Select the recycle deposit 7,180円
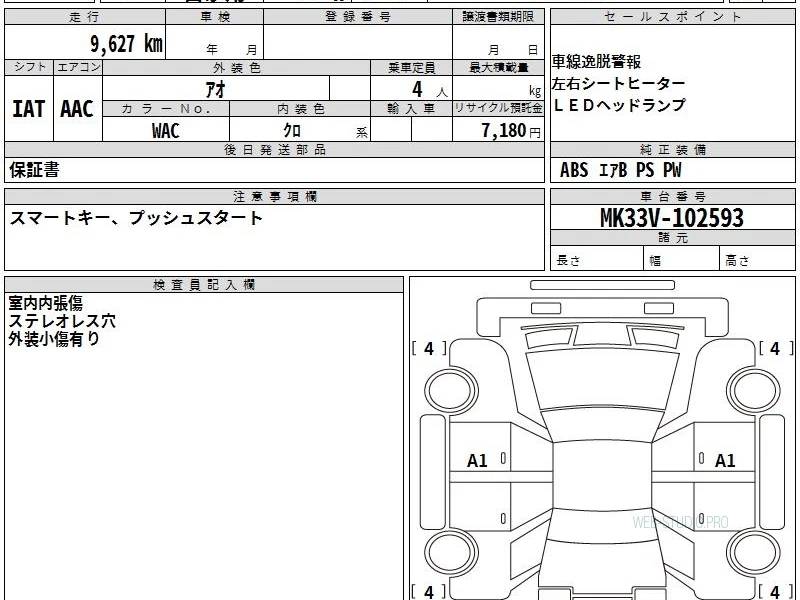 511,131
